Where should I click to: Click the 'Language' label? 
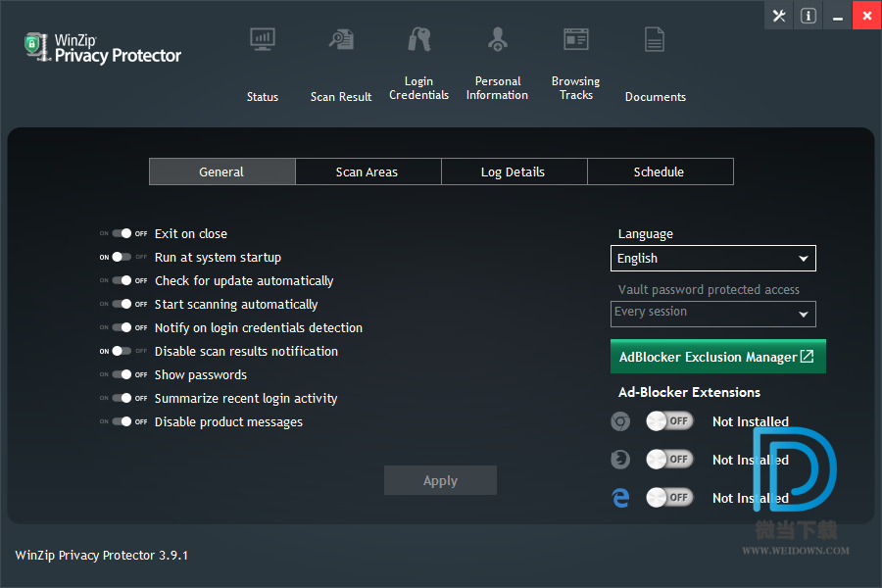[646, 234]
